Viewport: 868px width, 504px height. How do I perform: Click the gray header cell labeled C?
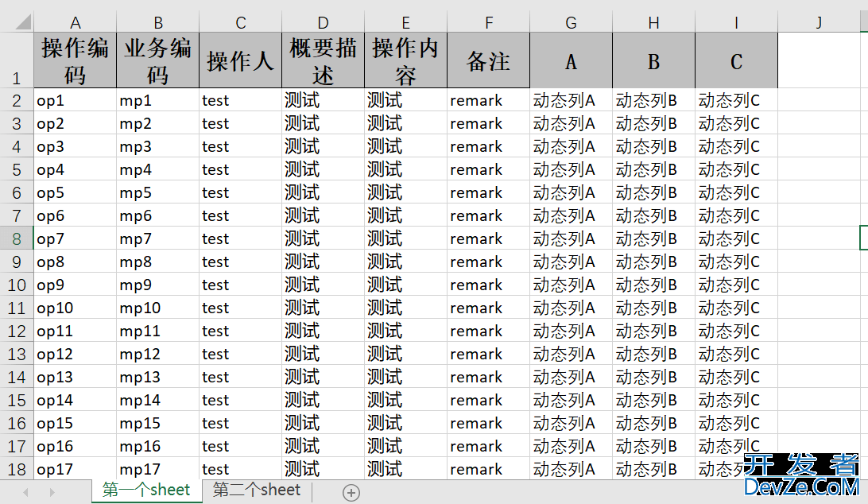(736, 60)
